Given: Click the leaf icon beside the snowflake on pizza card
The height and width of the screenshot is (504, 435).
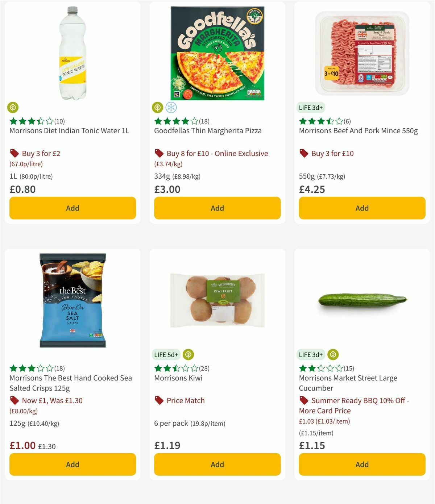Looking at the screenshot, I should [x=158, y=108].
